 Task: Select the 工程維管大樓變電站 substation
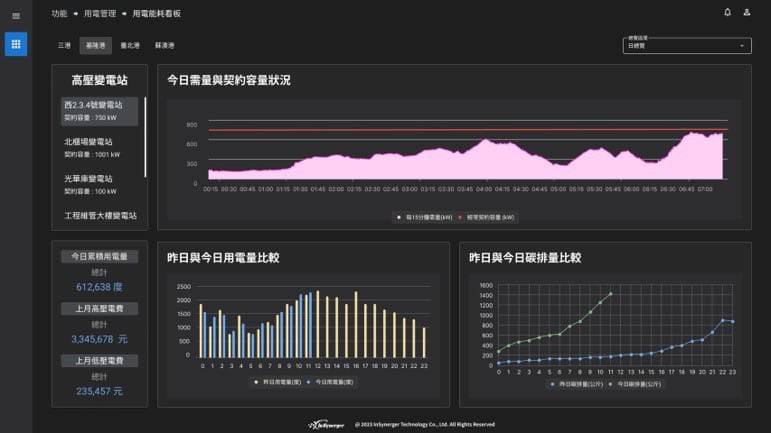[100, 215]
